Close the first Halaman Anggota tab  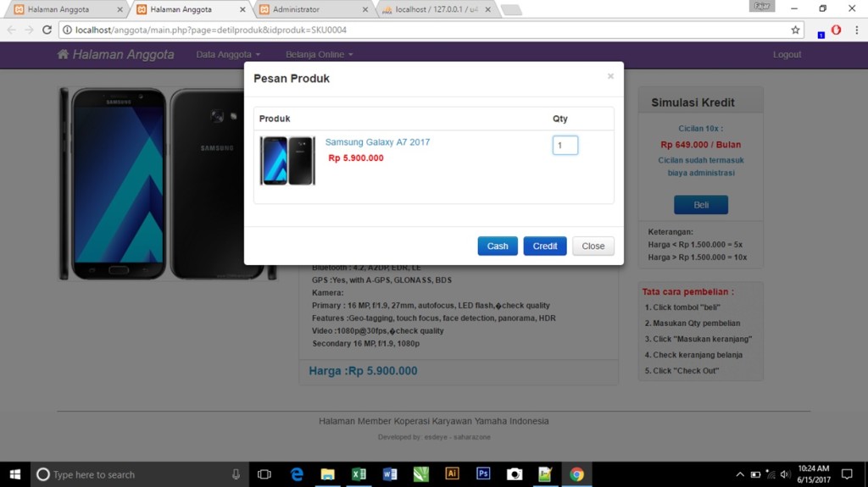tap(120, 9)
